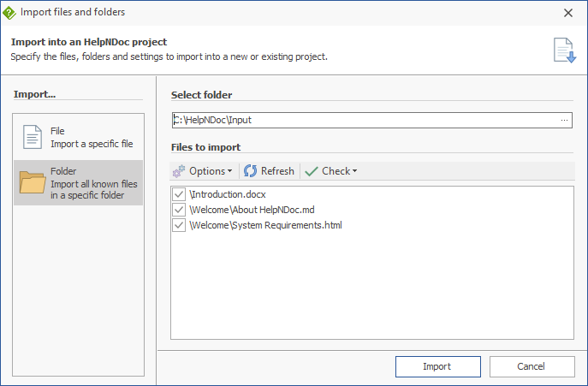Click the File document icon
The image size is (588, 386).
(x=33, y=137)
